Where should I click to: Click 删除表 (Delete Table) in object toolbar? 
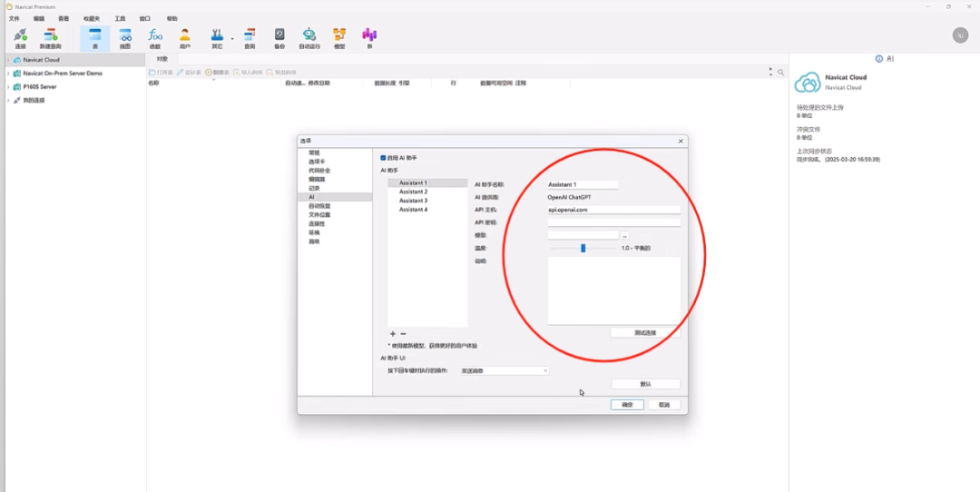click(x=217, y=73)
